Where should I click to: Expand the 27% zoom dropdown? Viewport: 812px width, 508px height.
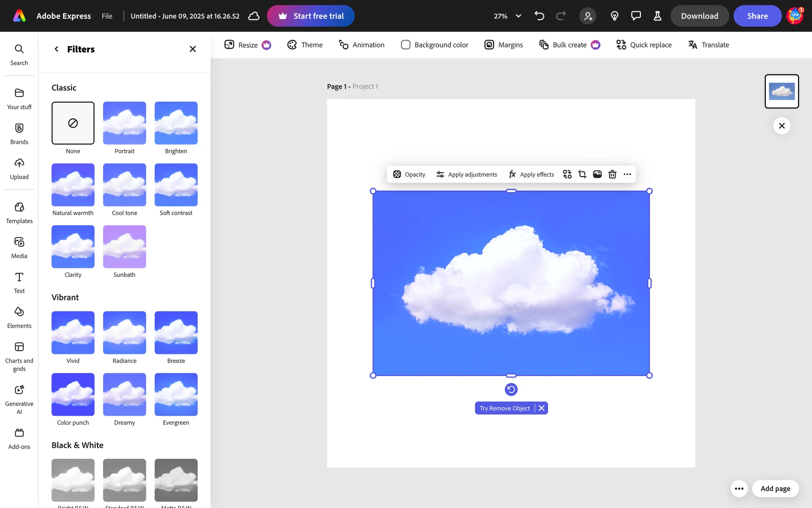pos(518,16)
